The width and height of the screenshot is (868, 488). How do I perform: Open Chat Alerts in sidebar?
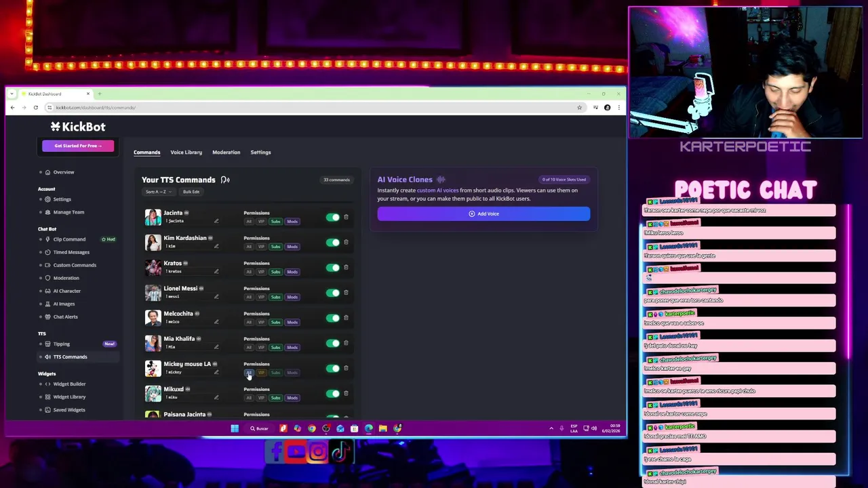tap(65, 317)
